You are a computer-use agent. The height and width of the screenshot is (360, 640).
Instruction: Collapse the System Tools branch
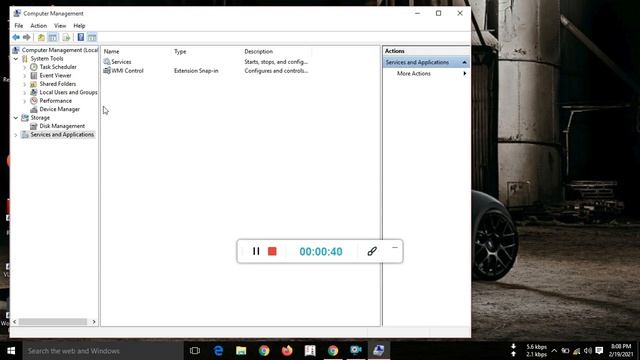16,59
